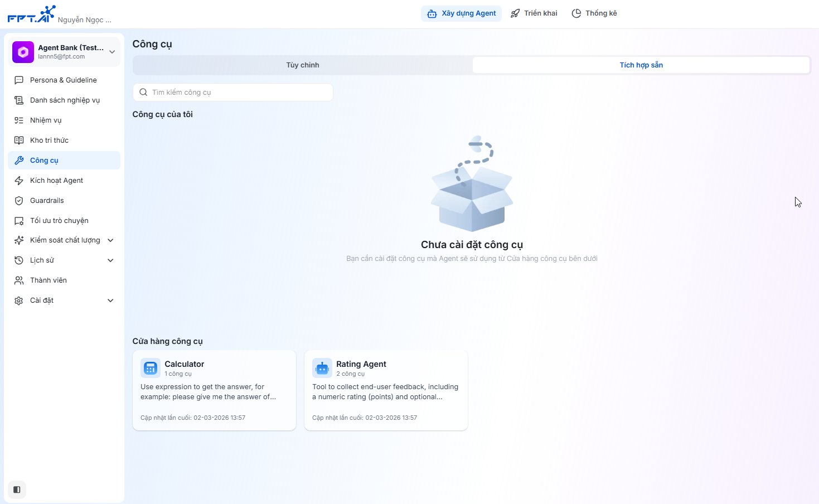Click the Công cụ wrench icon

(19, 161)
